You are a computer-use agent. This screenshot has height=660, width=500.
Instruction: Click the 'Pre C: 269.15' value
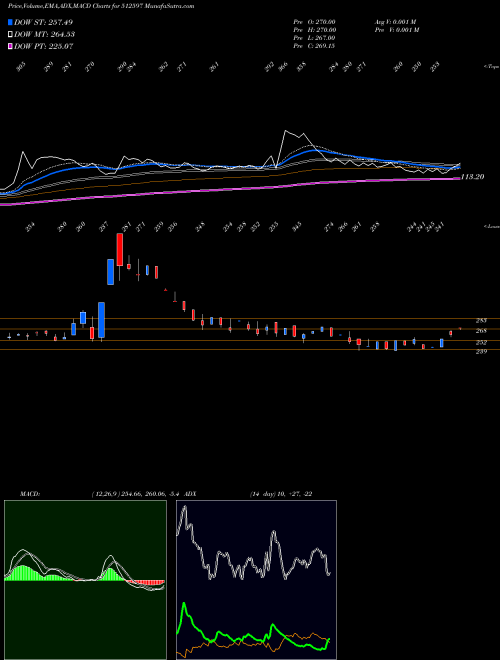(314, 46)
